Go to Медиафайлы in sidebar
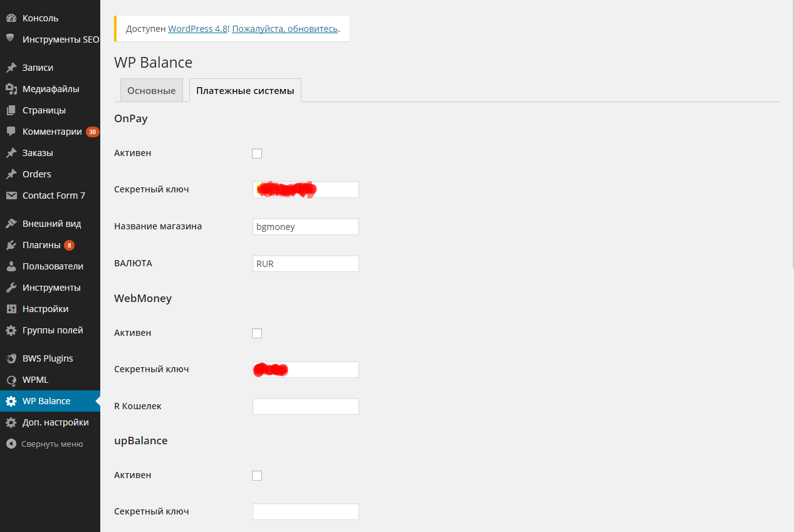The width and height of the screenshot is (794, 532). tap(50, 89)
